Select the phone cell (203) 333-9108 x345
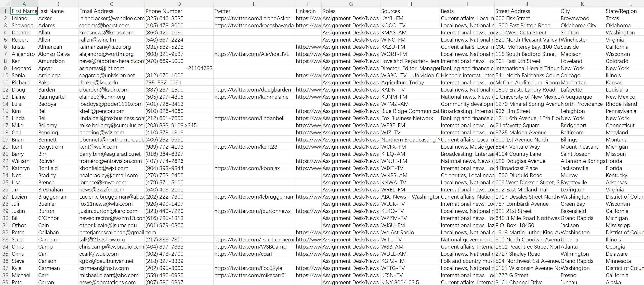The height and width of the screenshot is (285, 644). 179,125
